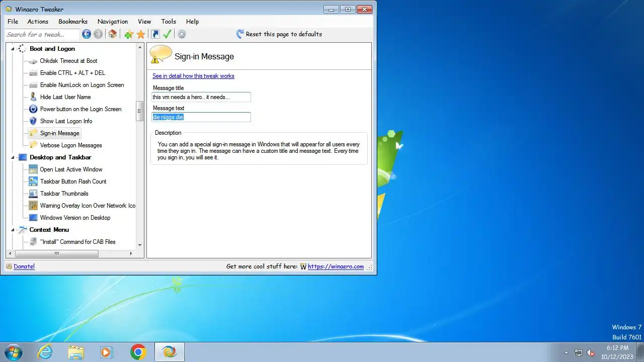
Task: Click the Windows Version on Desktop icon
Action: click(x=33, y=218)
